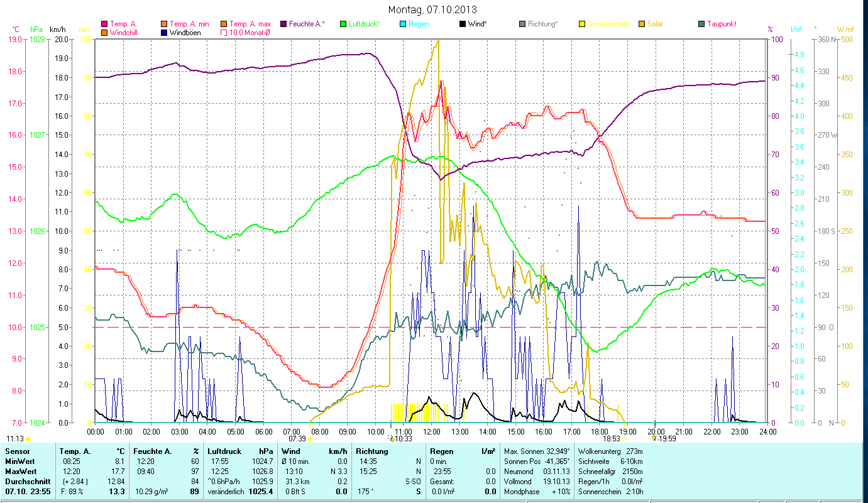The width and height of the screenshot is (868, 503).
Task: Click the Schneefallgr 2150m entry
Action: point(610,472)
